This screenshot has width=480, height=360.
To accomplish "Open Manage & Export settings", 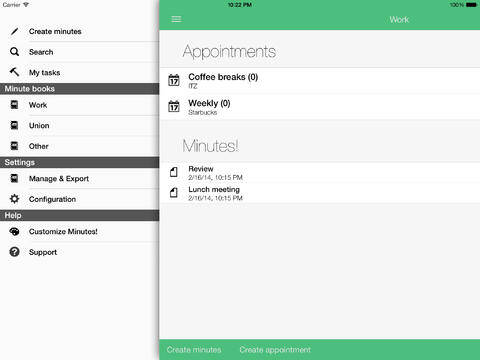I will click(80, 179).
